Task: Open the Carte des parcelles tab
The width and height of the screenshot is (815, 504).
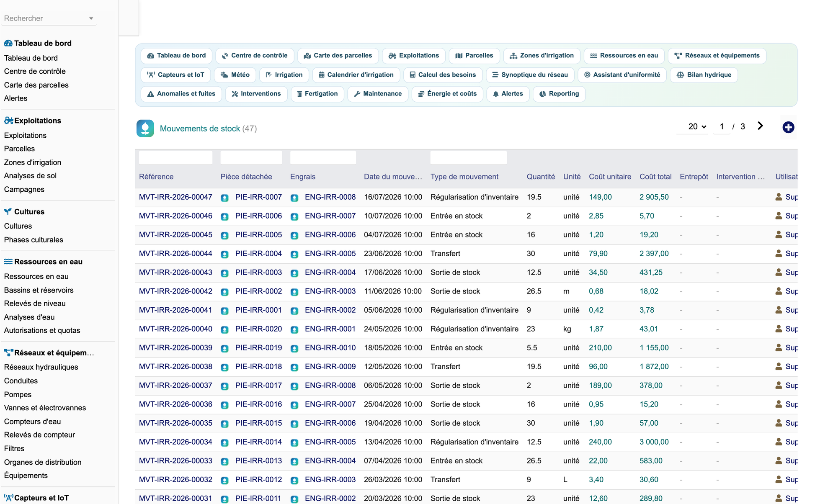Action: [x=338, y=56]
